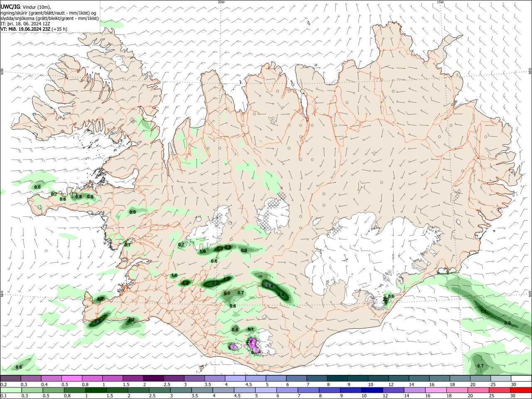Screen dimensions: 532x399
Task: Click the '0.1' label in the lower legend row
Action: pos(3,397)
